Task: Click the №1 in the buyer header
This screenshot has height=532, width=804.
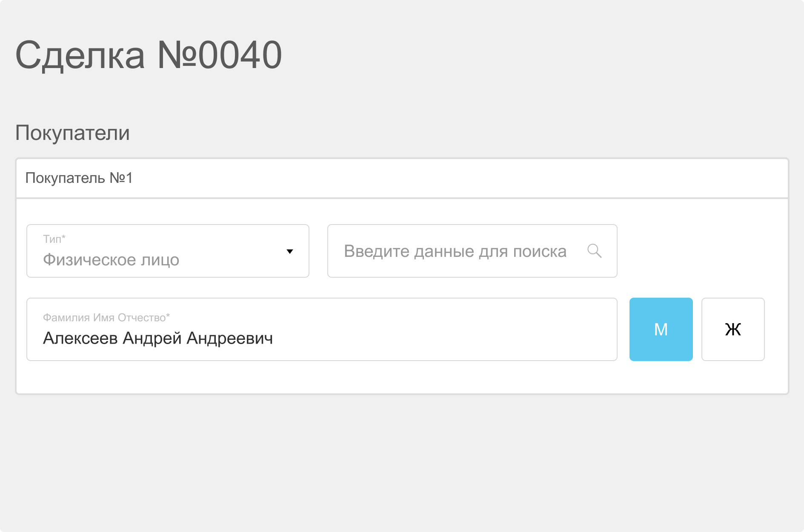Action: pyautogui.click(x=121, y=178)
